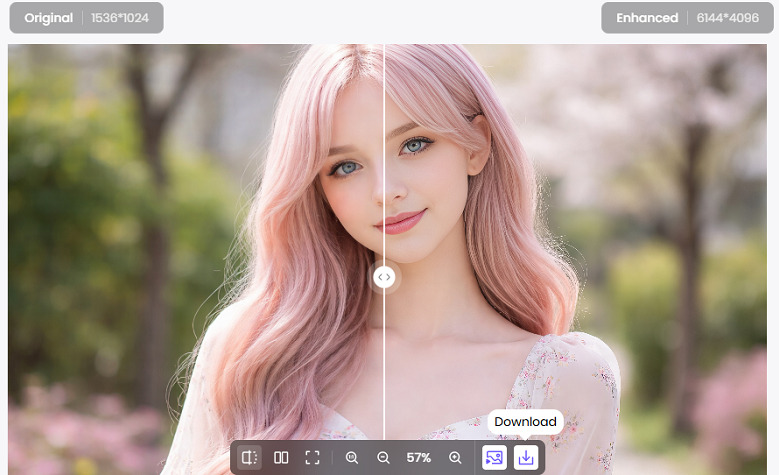The width and height of the screenshot is (779, 475).
Task: Switch to side-by-side comparison view
Action: 281,457
